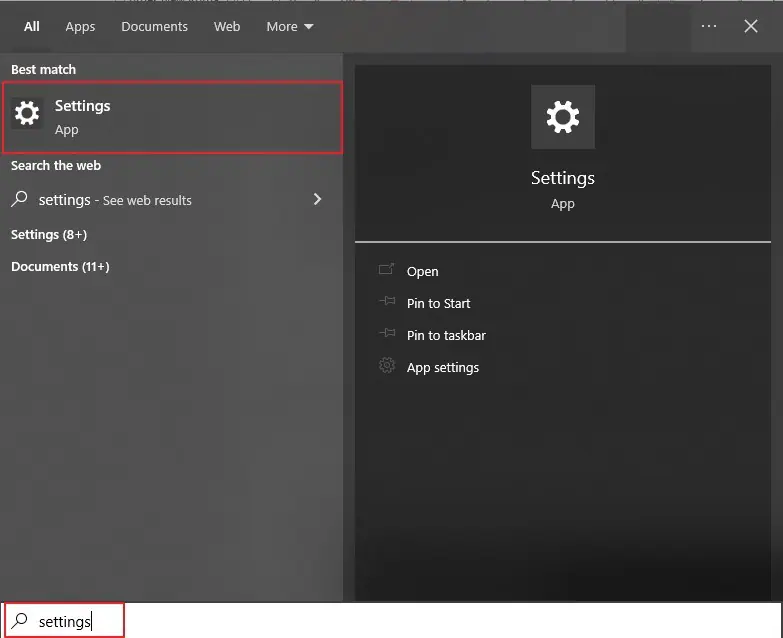Expand the Documents (11+) group

click(60, 266)
